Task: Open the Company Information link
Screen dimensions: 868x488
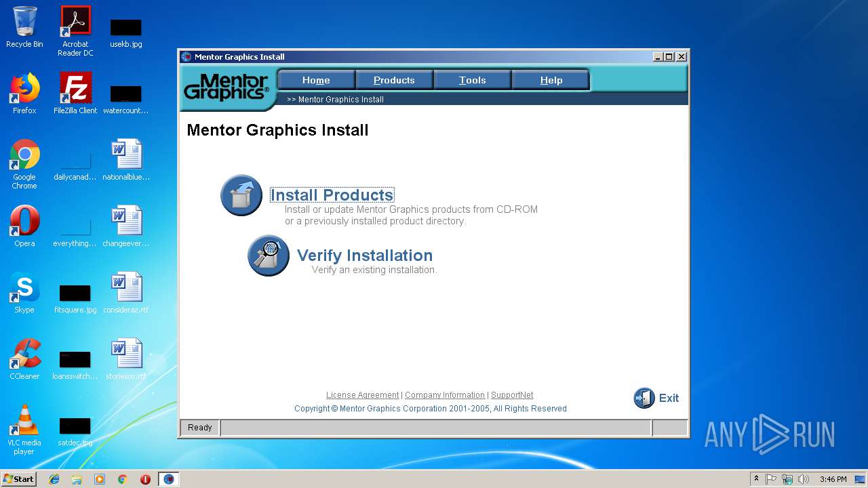Action: (x=445, y=395)
